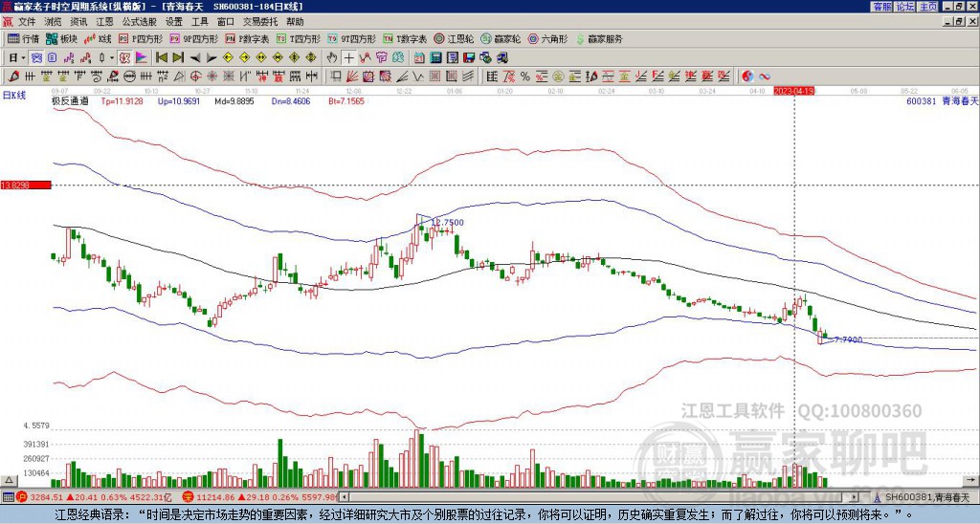Toggle the crosshair cursor tool

(x=348, y=58)
